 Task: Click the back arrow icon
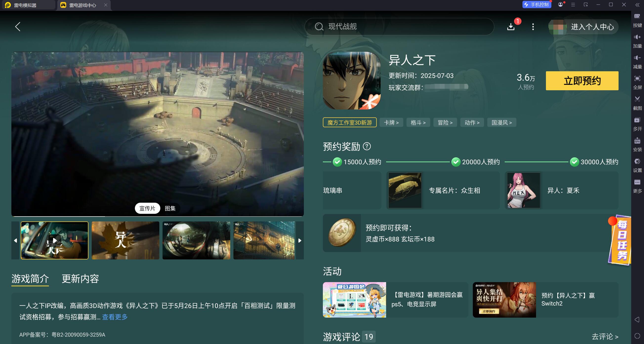(x=18, y=27)
